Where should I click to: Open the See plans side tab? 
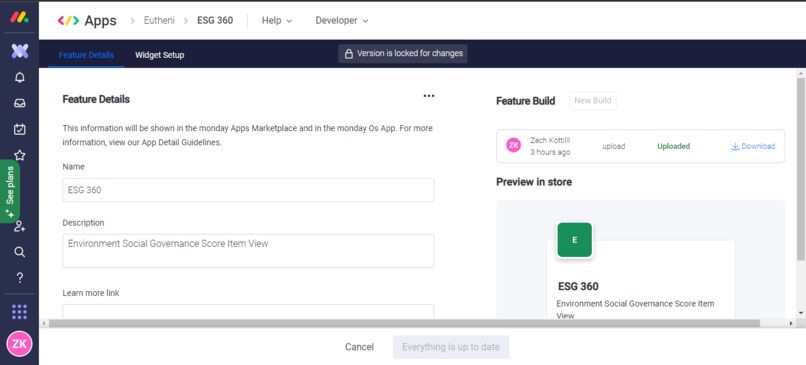pos(10,191)
